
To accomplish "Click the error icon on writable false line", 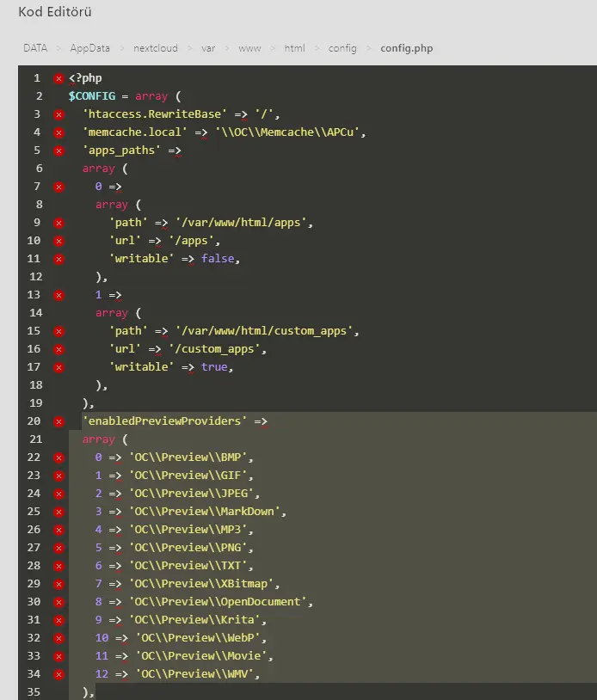I will click(x=58, y=260).
